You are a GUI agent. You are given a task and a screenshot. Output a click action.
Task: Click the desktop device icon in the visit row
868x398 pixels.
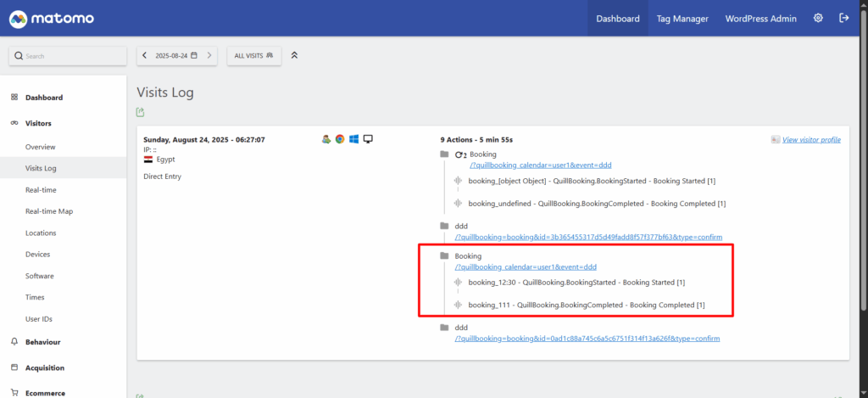(368, 139)
